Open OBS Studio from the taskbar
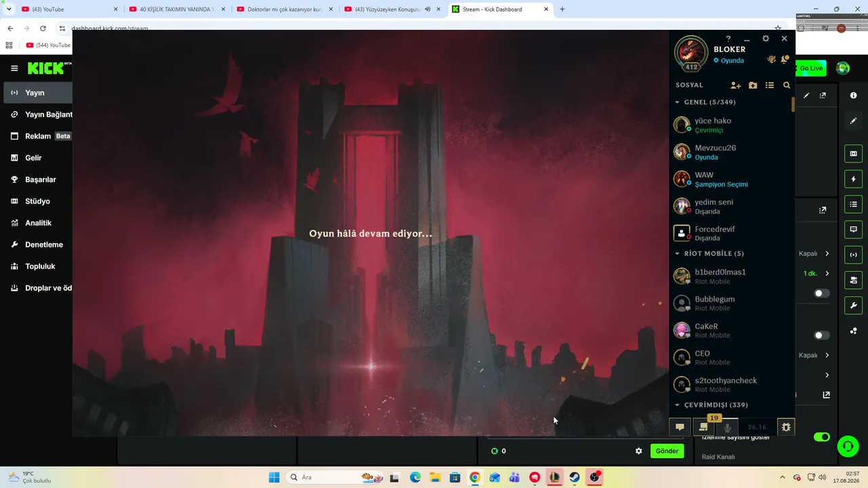Screen dimensions: 868x488 click(595, 477)
